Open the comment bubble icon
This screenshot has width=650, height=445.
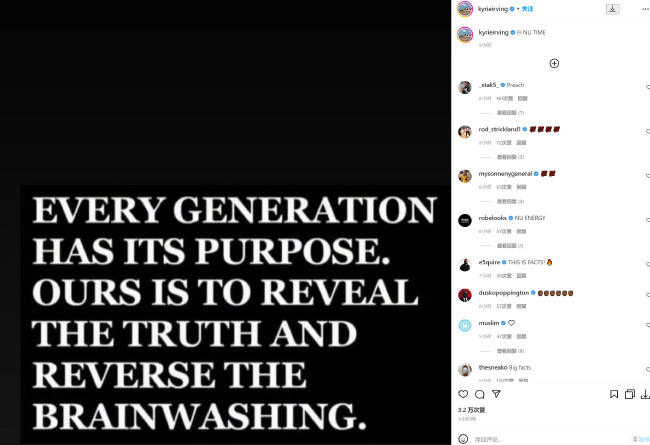coord(480,394)
